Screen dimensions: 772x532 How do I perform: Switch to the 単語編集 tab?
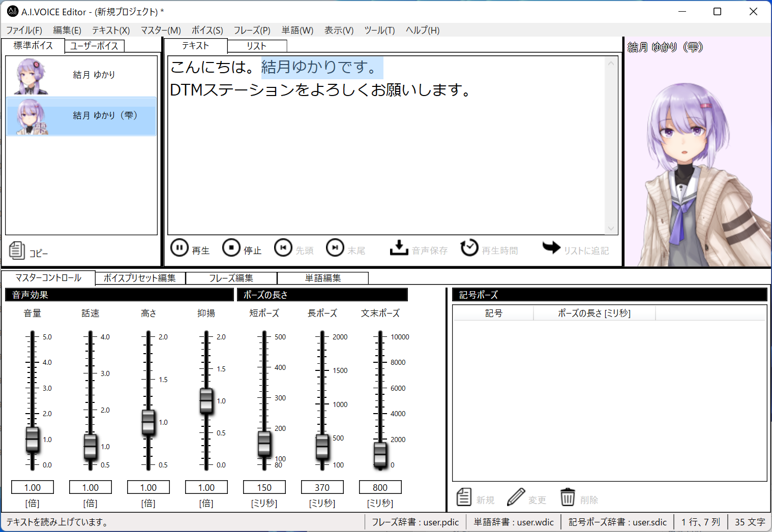323,278
